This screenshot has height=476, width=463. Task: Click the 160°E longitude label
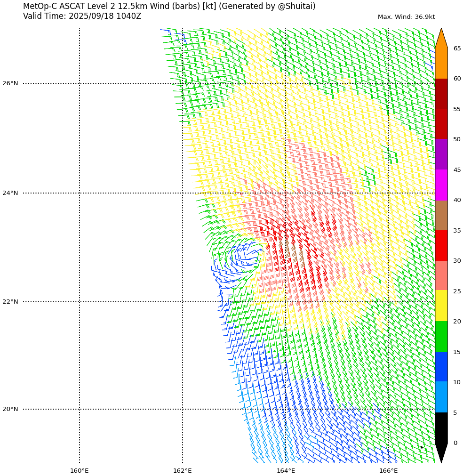[x=80, y=471]
